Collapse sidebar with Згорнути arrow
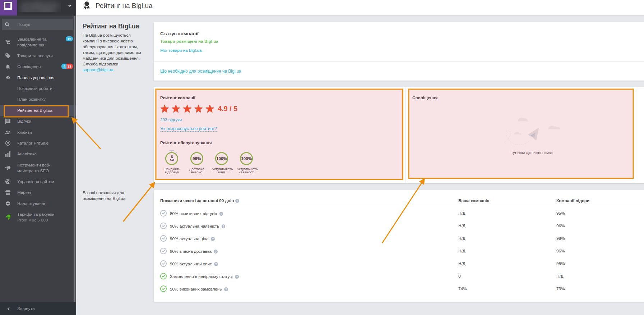 pyautogui.click(x=9, y=309)
